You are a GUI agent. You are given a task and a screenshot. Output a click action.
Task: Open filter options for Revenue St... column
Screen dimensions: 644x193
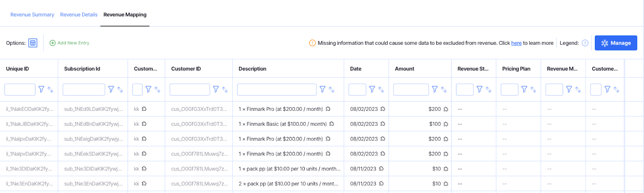pyautogui.click(x=479, y=89)
